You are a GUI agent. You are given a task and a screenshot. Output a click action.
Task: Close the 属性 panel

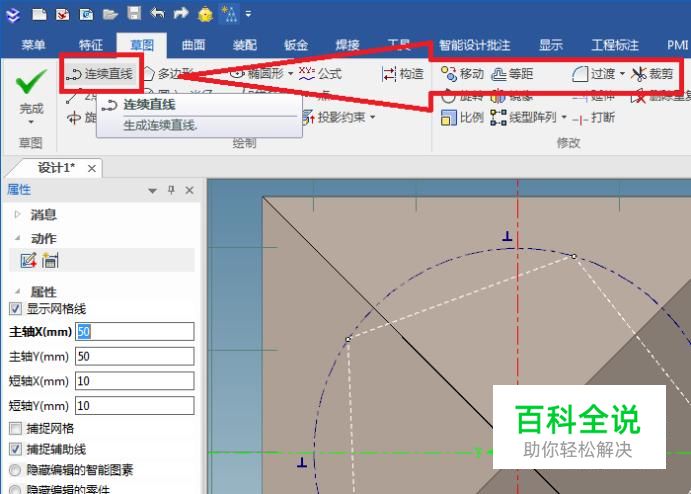(189, 190)
